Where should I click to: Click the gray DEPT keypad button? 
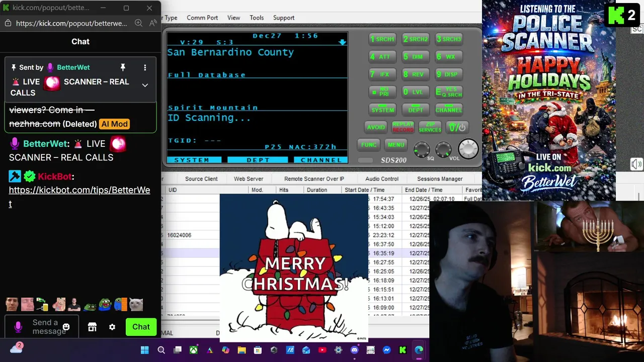point(416,110)
